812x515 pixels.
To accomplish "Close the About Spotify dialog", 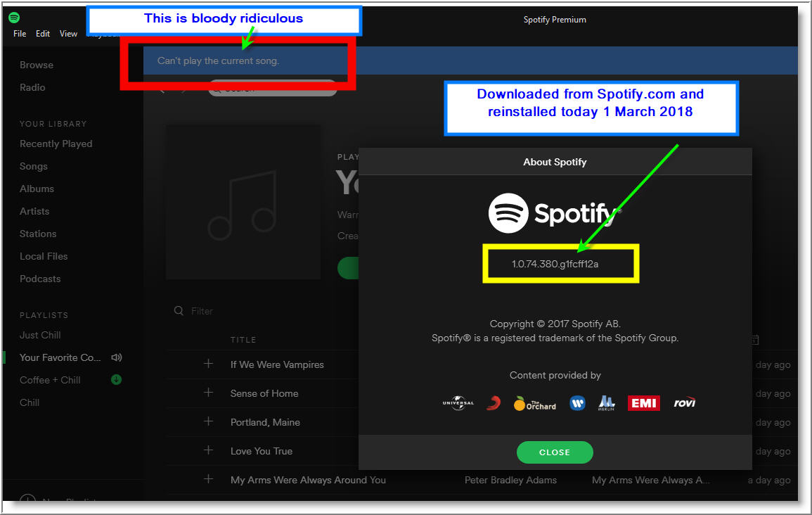I will [x=555, y=452].
